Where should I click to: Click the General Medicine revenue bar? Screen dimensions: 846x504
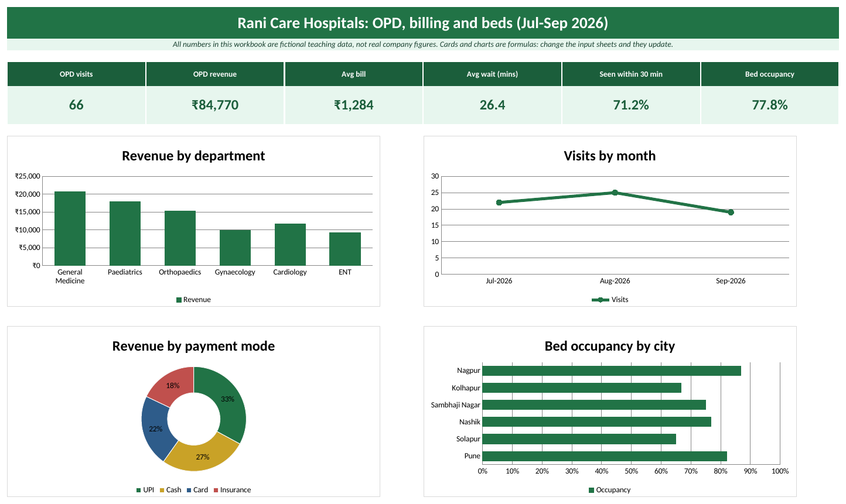tap(70, 228)
